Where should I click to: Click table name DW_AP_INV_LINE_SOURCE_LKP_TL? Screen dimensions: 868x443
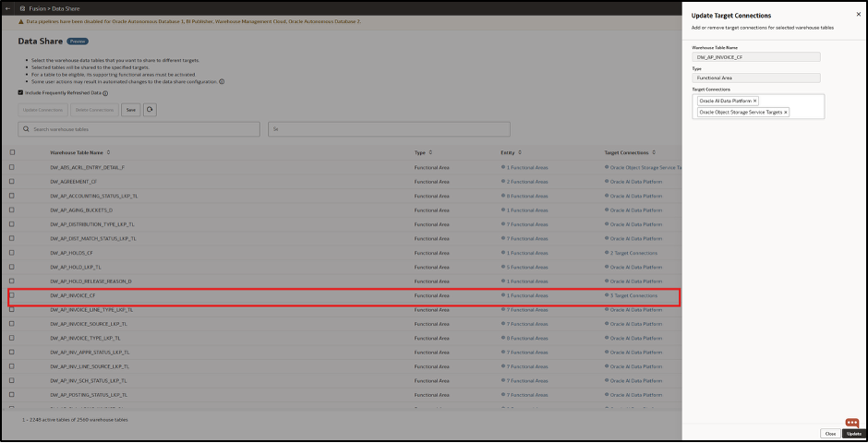[x=90, y=366]
